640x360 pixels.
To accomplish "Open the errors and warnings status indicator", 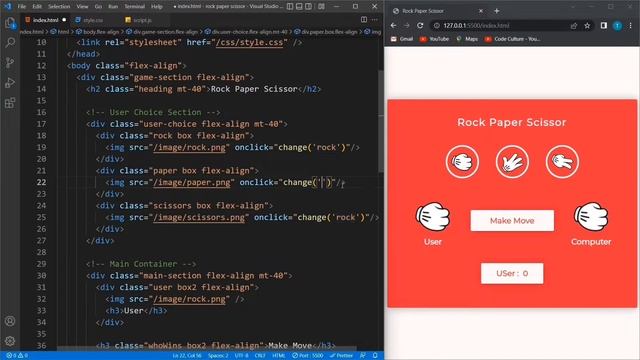I will coord(17,356).
